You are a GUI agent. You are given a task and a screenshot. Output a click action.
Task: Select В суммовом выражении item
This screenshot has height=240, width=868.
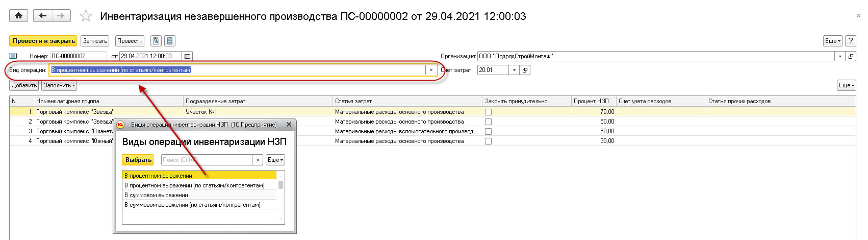point(199,195)
